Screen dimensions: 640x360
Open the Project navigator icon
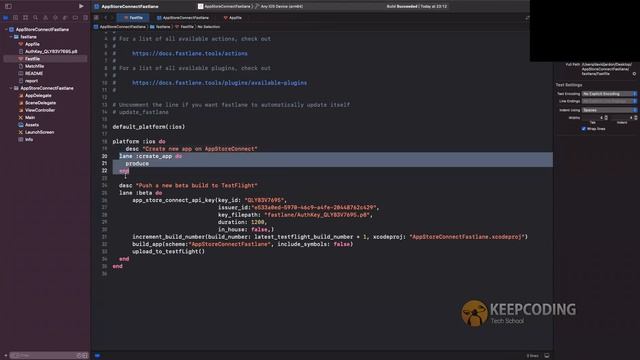click(x=5, y=18)
